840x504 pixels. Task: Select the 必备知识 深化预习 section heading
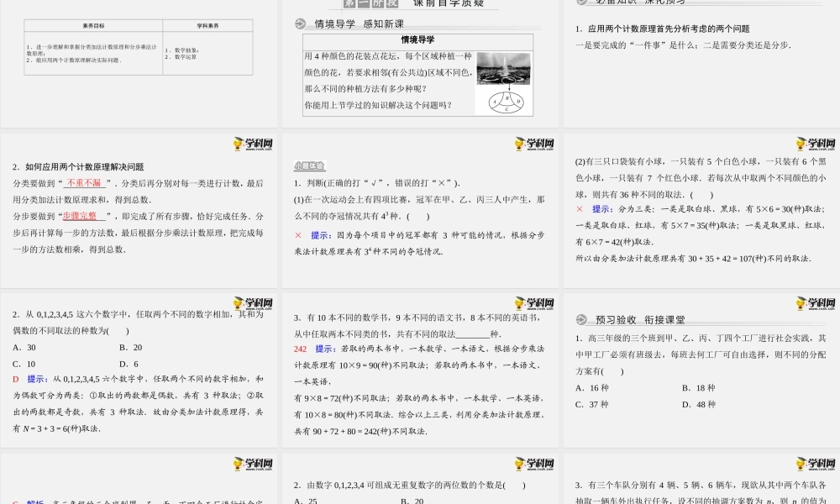click(632, 3)
